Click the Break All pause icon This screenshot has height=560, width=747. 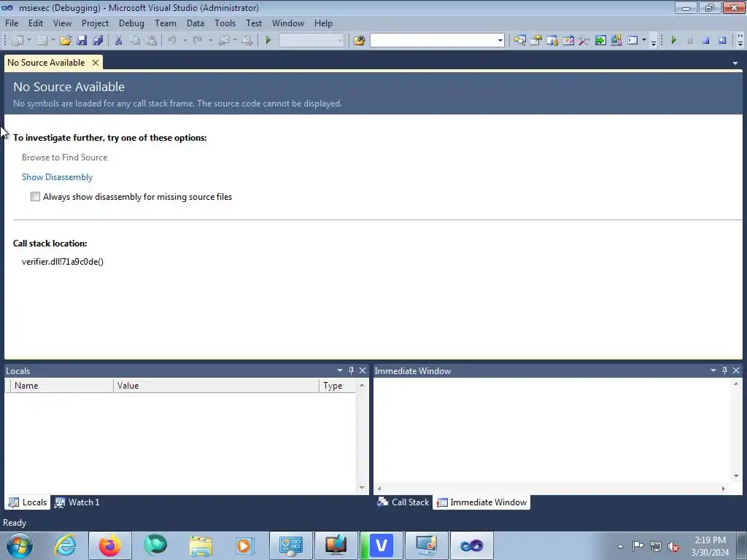(x=690, y=41)
